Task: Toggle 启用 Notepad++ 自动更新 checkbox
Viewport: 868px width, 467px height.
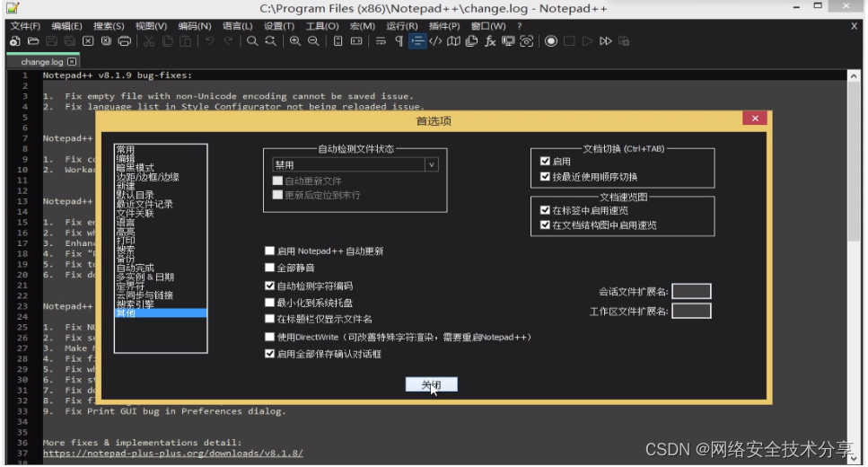Action: pos(269,251)
